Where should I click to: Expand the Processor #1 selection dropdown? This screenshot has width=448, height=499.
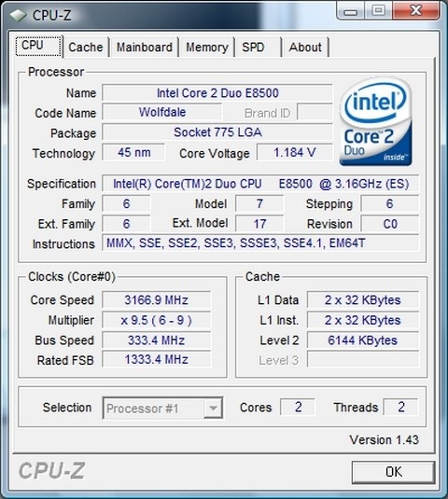pyautogui.click(x=213, y=408)
